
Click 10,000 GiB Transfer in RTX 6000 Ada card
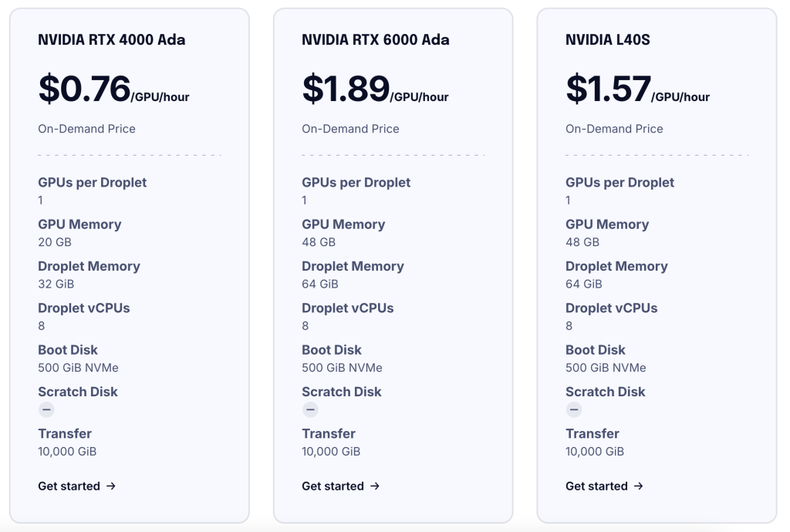331,452
